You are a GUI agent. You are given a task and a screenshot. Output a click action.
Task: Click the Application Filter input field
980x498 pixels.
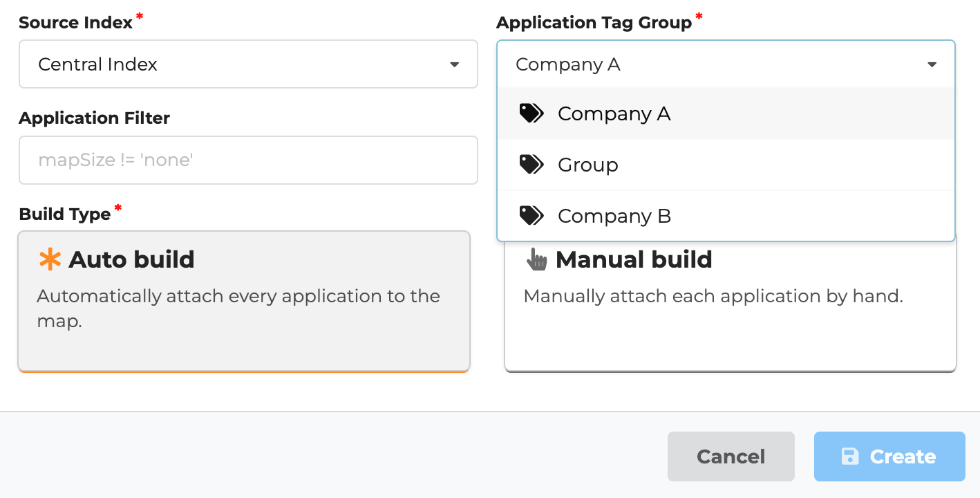pyautogui.click(x=248, y=160)
